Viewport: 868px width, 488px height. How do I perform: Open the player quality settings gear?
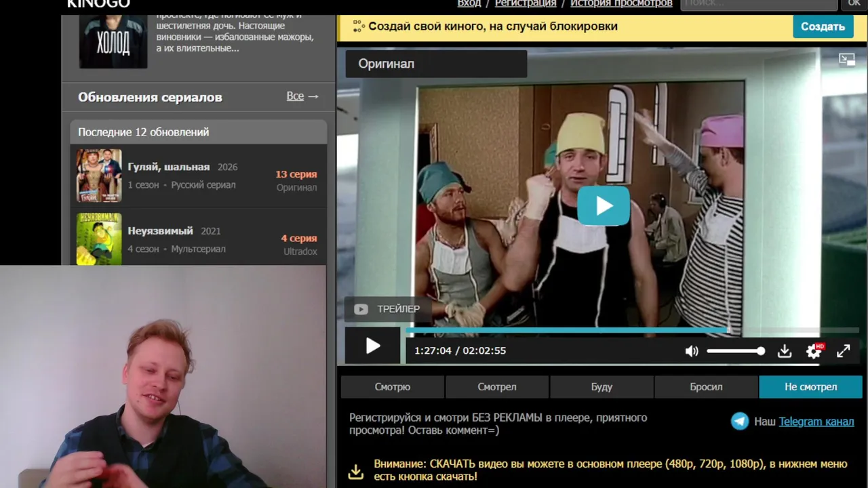pos(814,350)
